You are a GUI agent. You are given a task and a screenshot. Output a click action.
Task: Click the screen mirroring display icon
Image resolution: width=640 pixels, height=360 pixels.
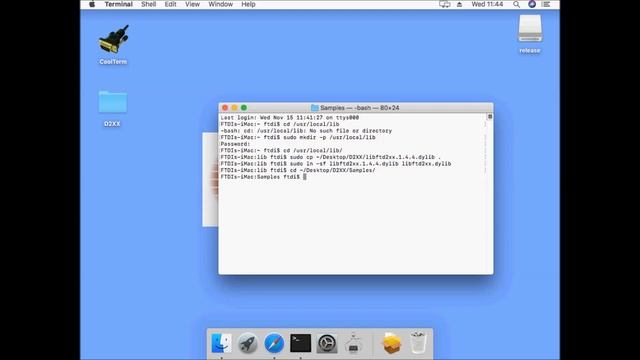click(444, 4)
